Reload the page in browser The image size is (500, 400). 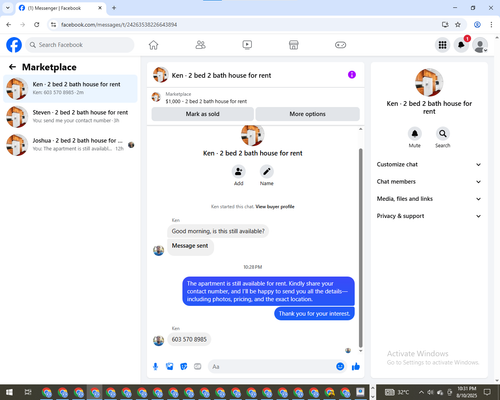[x=37, y=24]
